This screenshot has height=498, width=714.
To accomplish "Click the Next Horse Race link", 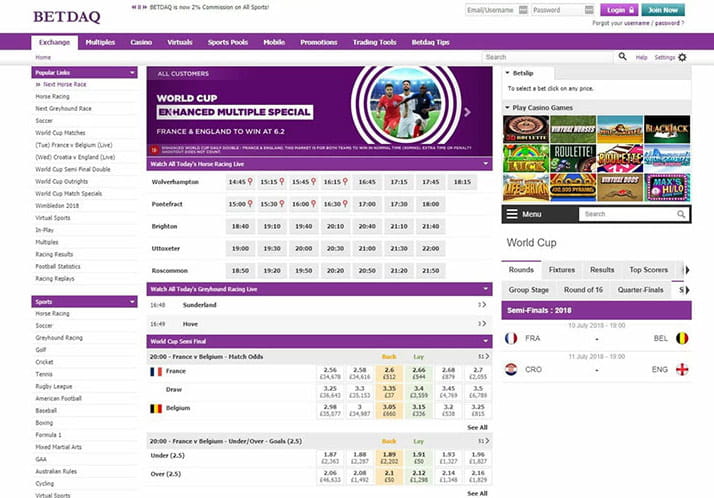I will tap(65, 84).
